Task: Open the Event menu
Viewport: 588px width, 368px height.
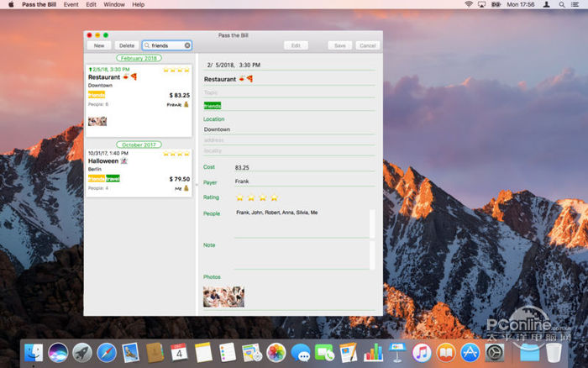Action: point(71,4)
